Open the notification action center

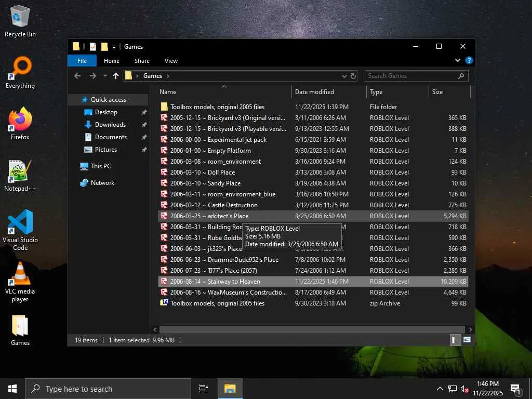coord(515,389)
